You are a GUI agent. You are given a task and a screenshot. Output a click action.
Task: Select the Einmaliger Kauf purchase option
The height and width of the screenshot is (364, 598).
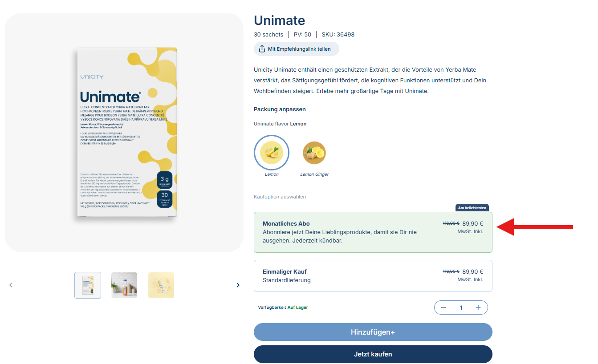(373, 276)
